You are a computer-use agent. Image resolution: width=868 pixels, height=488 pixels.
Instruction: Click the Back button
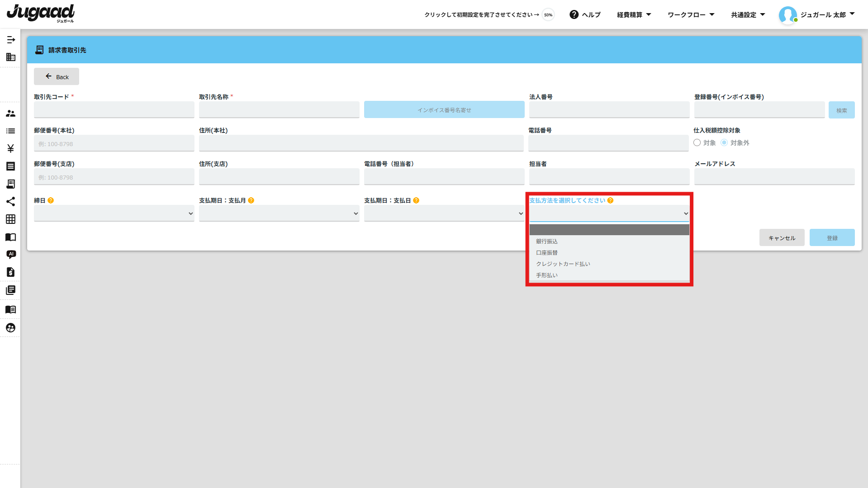click(57, 77)
